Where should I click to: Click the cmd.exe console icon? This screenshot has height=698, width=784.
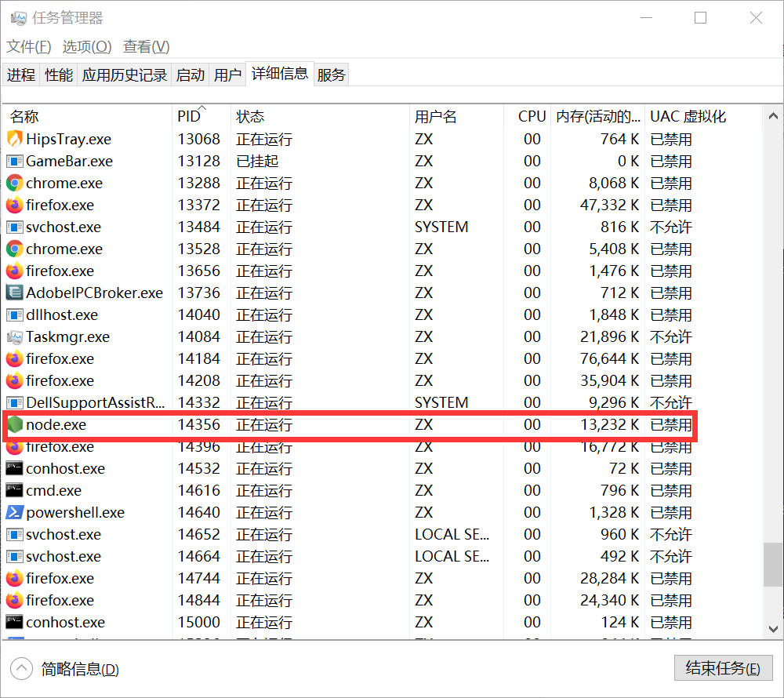point(14,490)
